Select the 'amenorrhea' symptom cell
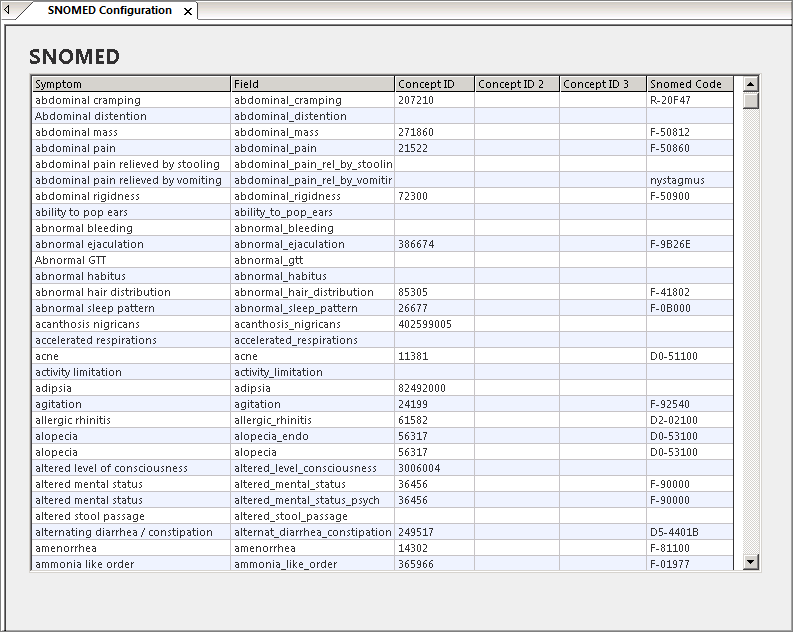Image resolution: width=793 pixels, height=632 pixels. click(131, 549)
